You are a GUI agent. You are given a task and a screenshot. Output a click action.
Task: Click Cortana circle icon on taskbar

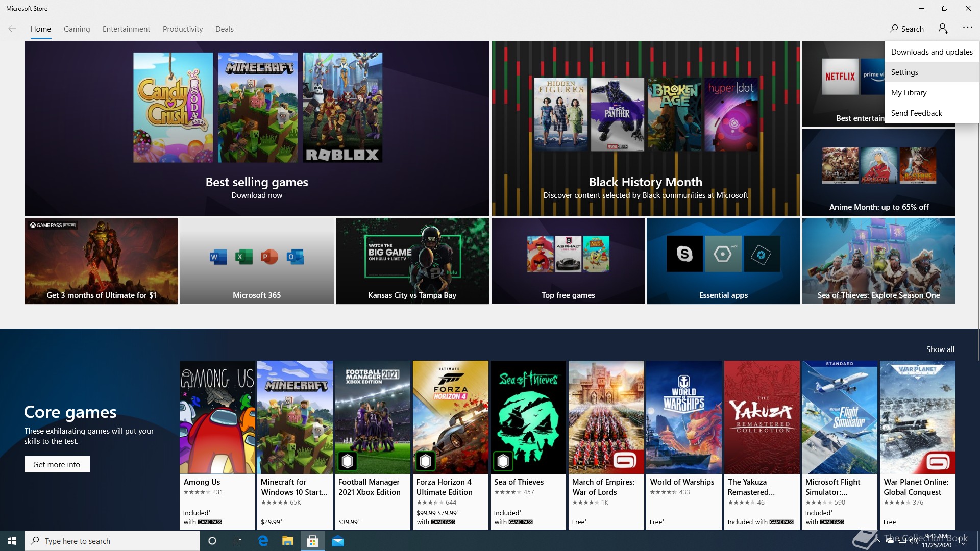(x=212, y=541)
